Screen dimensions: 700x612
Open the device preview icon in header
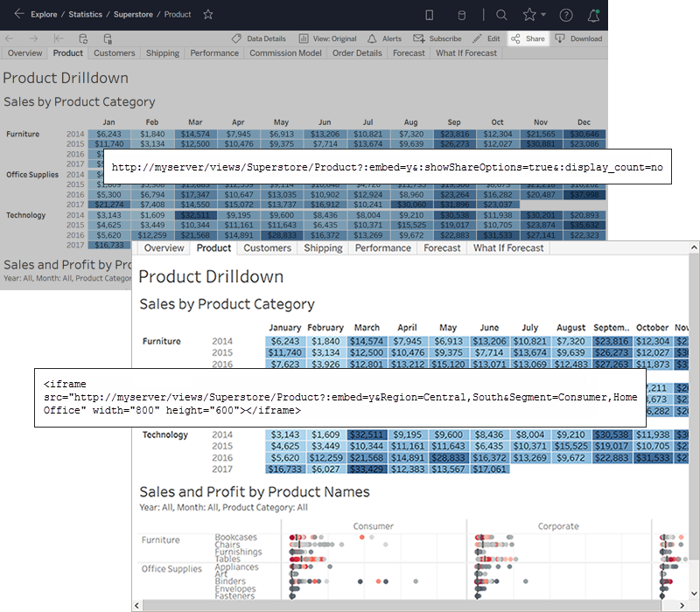430,15
